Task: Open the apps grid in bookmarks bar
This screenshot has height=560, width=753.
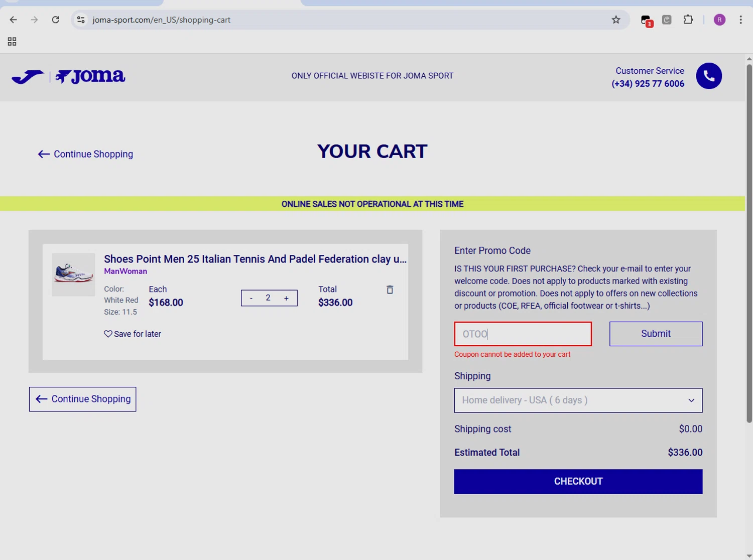Action: click(12, 42)
